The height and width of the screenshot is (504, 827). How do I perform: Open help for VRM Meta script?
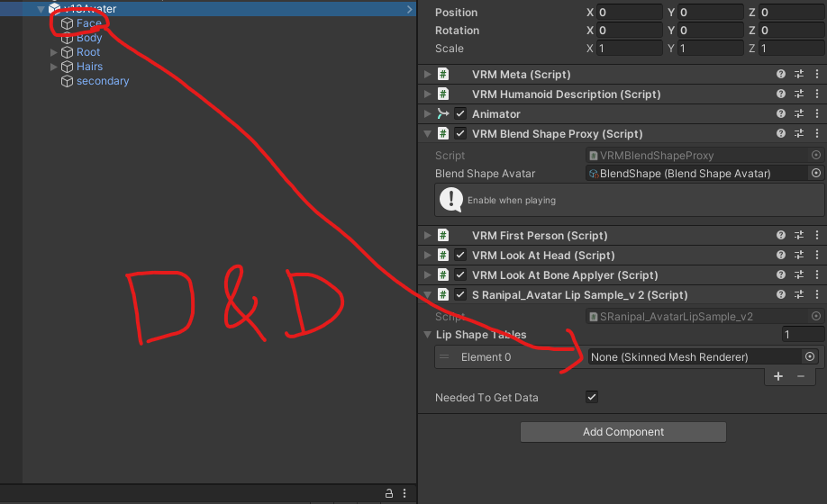click(781, 75)
